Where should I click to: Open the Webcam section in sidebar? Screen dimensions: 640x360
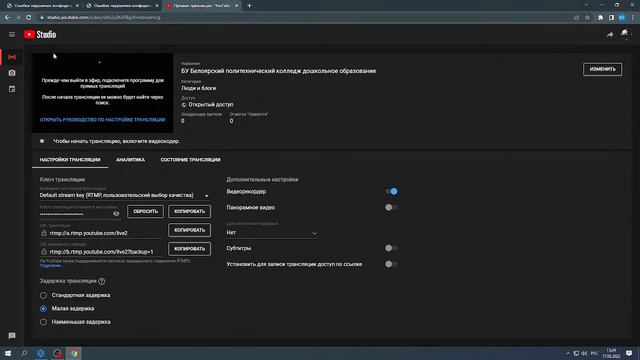tap(12, 73)
